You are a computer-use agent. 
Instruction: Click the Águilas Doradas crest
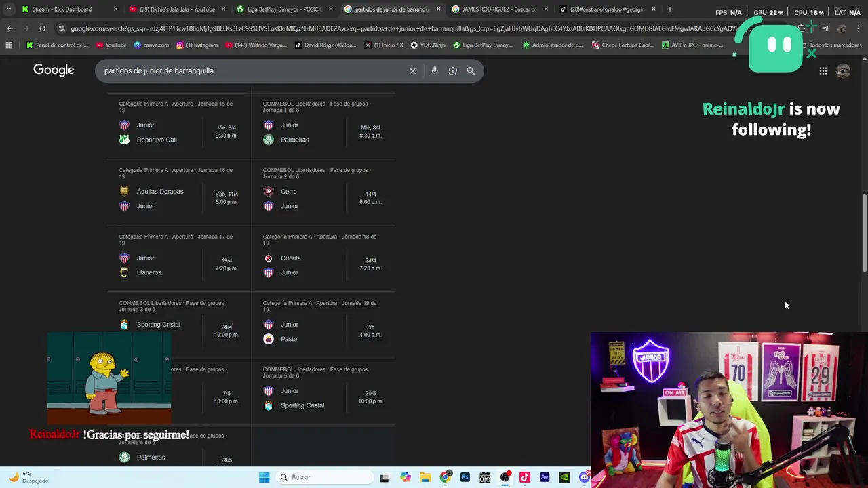[x=124, y=192]
